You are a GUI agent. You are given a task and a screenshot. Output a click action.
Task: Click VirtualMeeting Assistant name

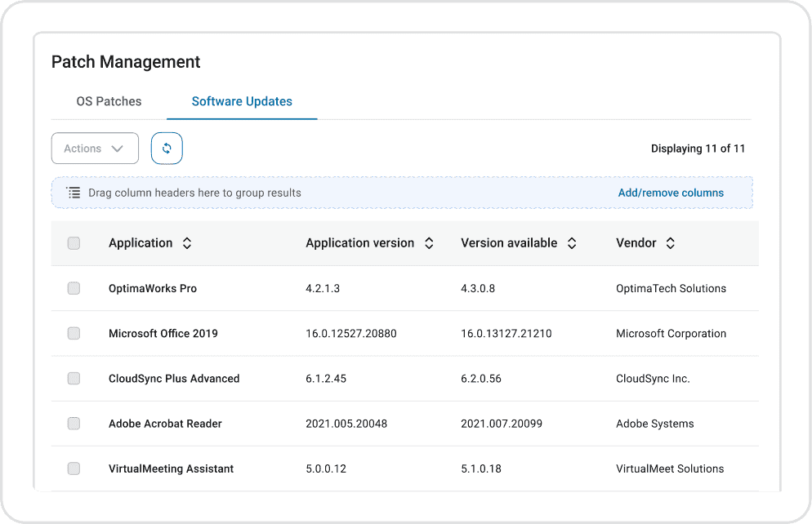pos(171,468)
